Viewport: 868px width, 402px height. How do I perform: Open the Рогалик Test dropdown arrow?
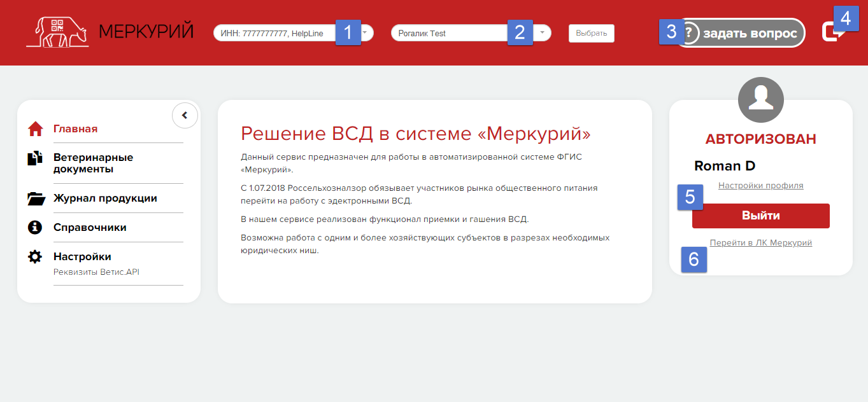pos(541,32)
